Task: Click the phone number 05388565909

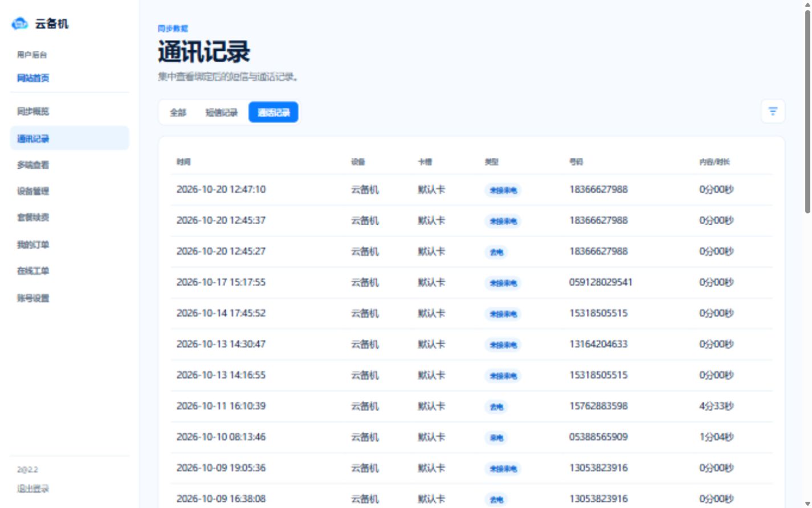Action: (x=598, y=437)
